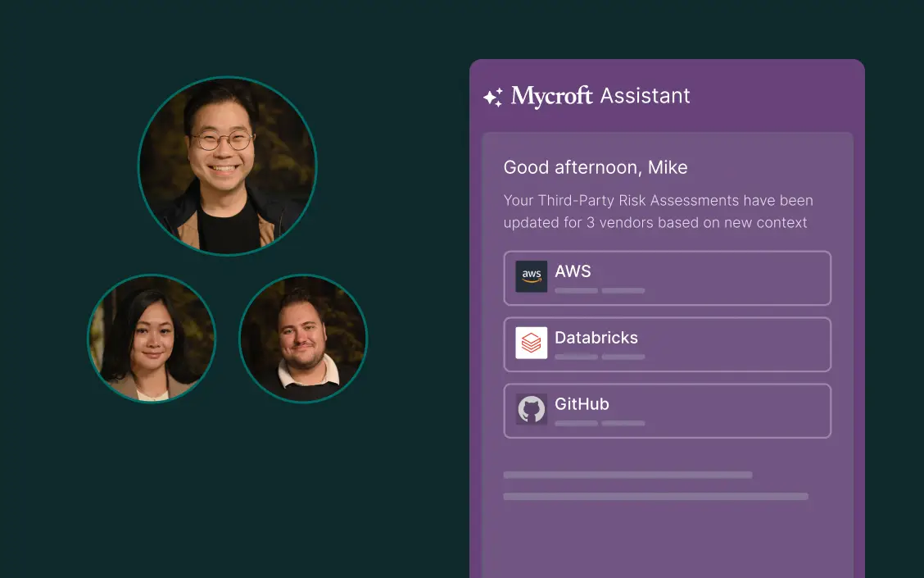Click the AWS logo icon
The height and width of the screenshot is (578, 924).
(x=531, y=276)
